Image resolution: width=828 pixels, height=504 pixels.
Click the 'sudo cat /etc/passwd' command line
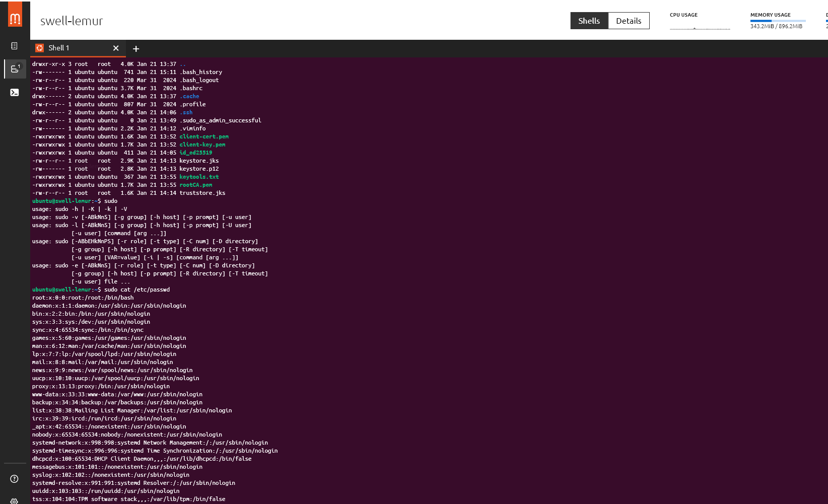(101, 290)
